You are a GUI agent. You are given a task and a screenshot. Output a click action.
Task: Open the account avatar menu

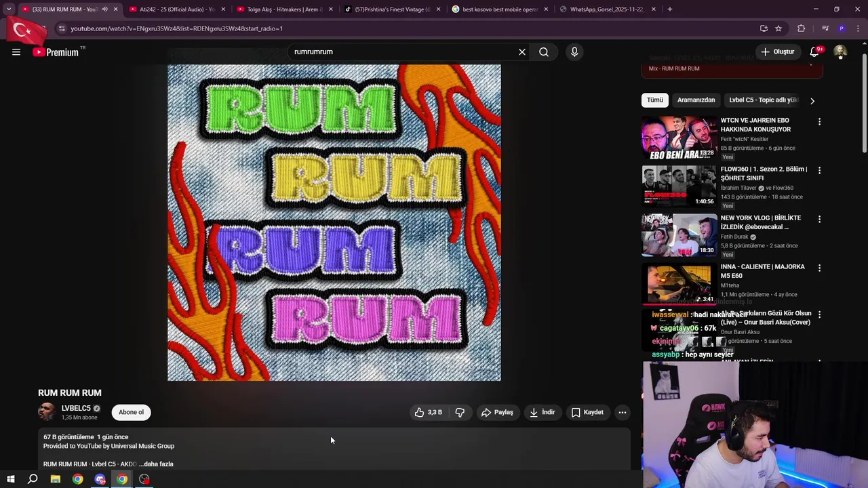[x=840, y=52]
